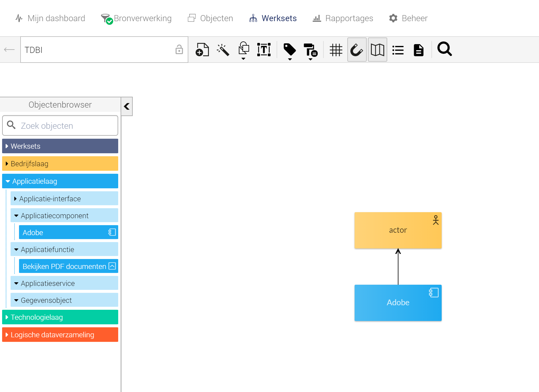The image size is (539, 392).
Task: Click component icon on Adobe canvas box
Action: (x=434, y=293)
